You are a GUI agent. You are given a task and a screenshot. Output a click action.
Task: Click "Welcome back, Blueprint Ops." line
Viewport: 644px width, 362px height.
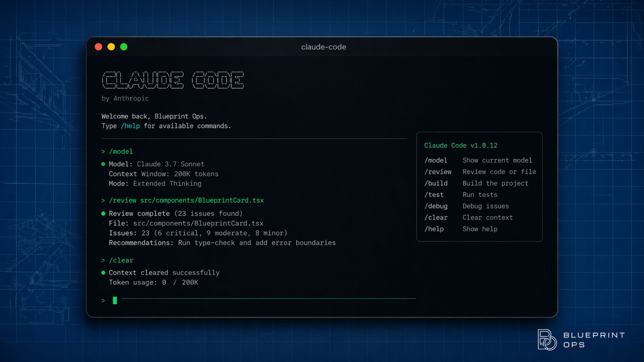[154, 116]
